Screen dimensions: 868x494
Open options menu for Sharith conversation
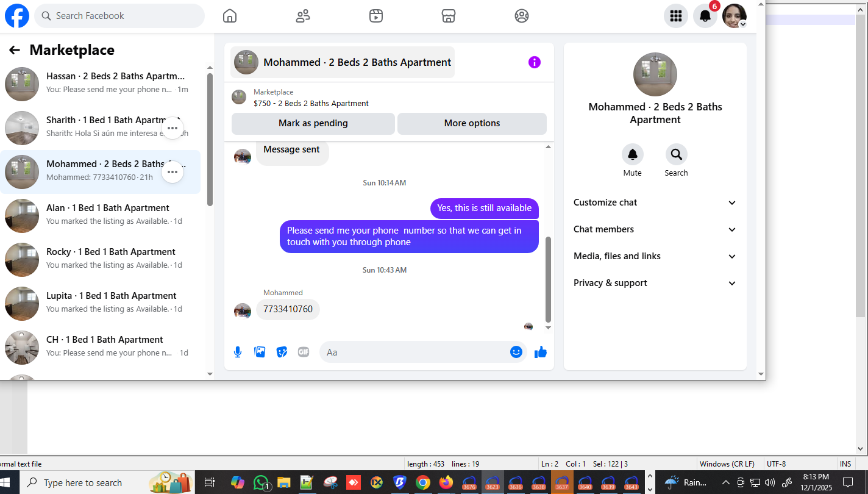coord(173,128)
